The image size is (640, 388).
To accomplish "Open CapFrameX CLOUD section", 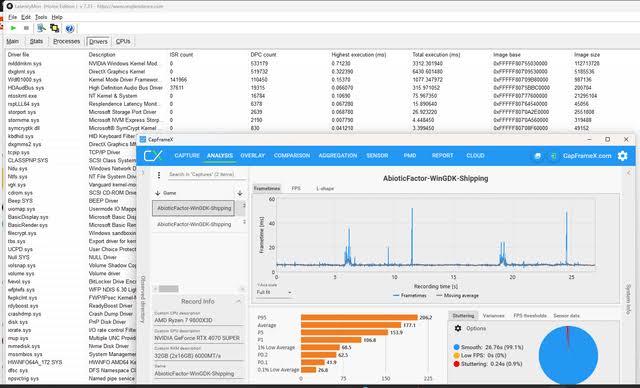I will pos(475,155).
